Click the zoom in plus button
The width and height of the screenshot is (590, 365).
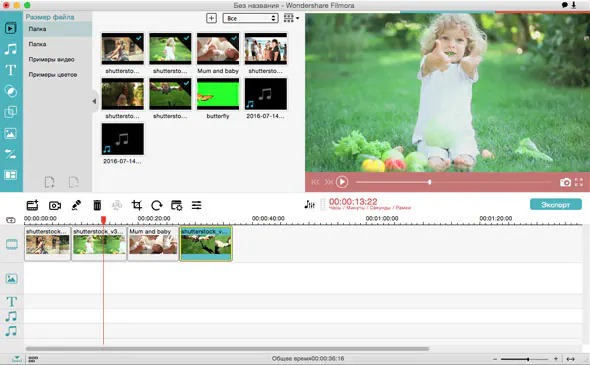[555, 359]
